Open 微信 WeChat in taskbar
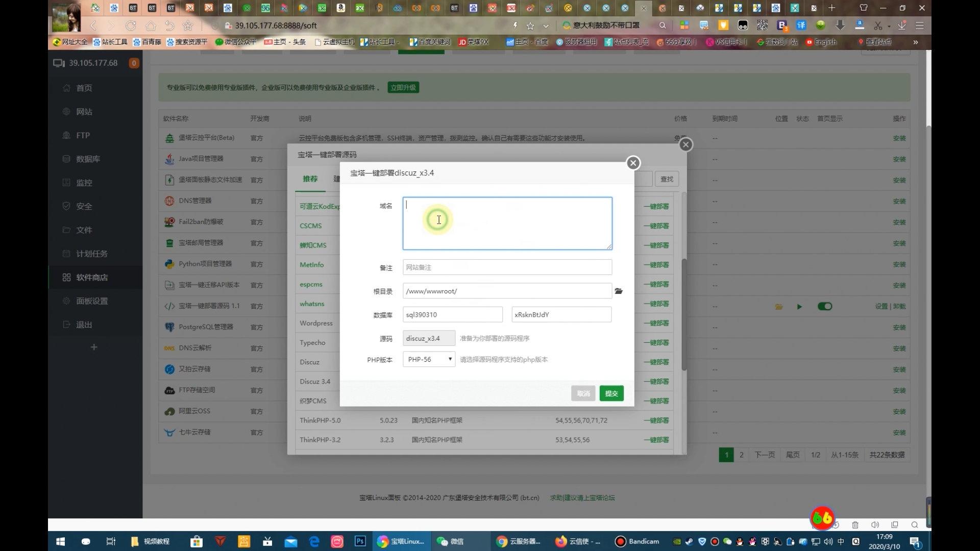The image size is (980, 551). [x=450, y=541]
